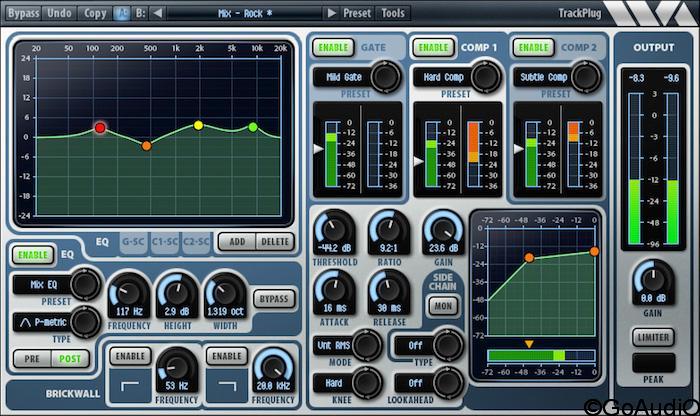
Task: Click the RATIO knob showing 9.2:1
Action: pyautogui.click(x=389, y=231)
